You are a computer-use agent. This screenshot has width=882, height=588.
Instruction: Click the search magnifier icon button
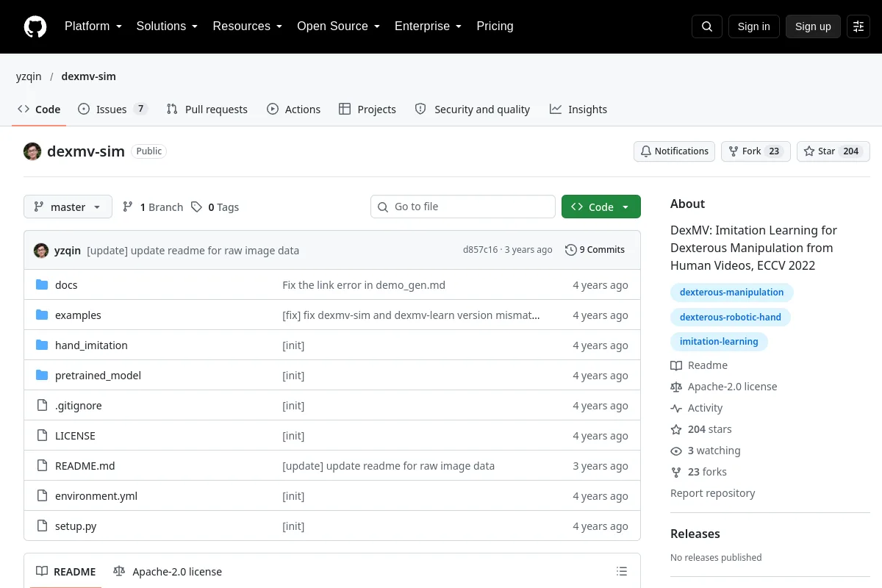[x=707, y=26]
